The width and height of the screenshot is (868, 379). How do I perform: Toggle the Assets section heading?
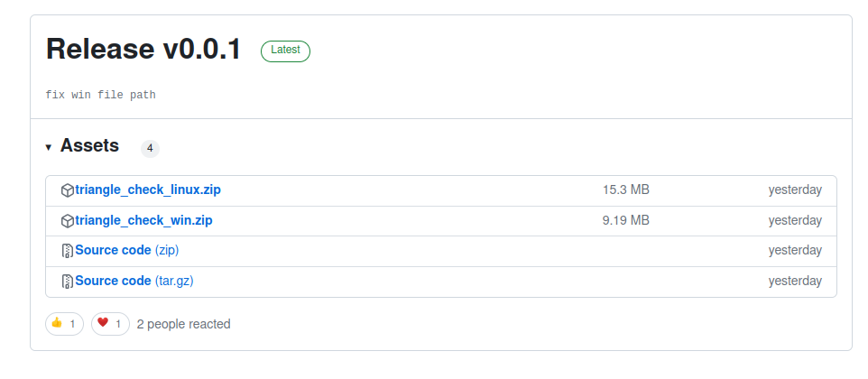[x=89, y=146]
